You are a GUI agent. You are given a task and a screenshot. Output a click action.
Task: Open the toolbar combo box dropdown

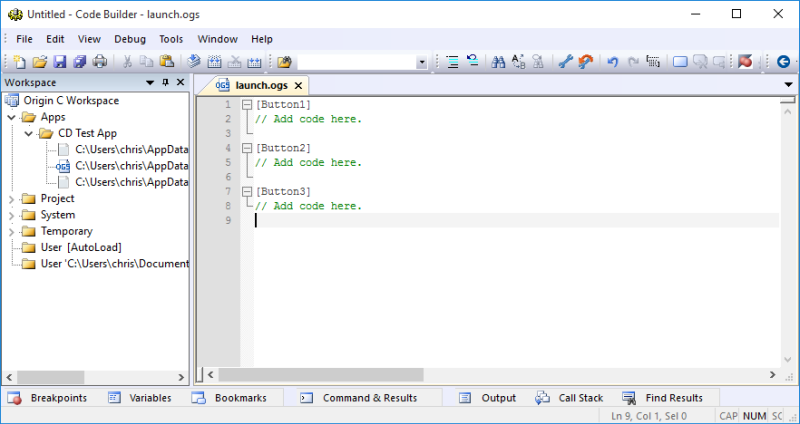click(421, 62)
